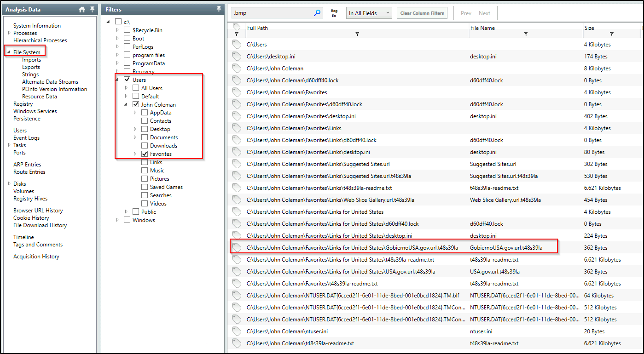This screenshot has width=644, height=354.
Task: Click the search field containing .bmp
Action: [272, 12]
